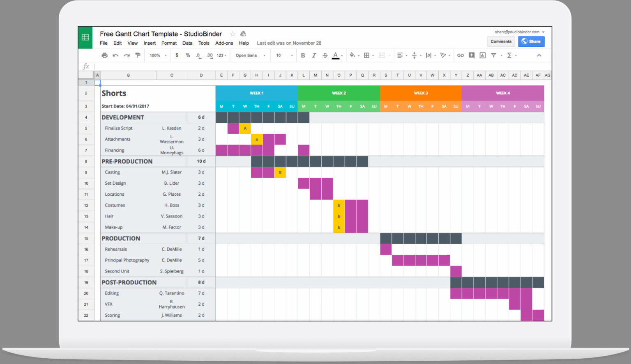631x364 pixels.
Task: Select the DEVELOPMENT section cell
Action: (143, 117)
